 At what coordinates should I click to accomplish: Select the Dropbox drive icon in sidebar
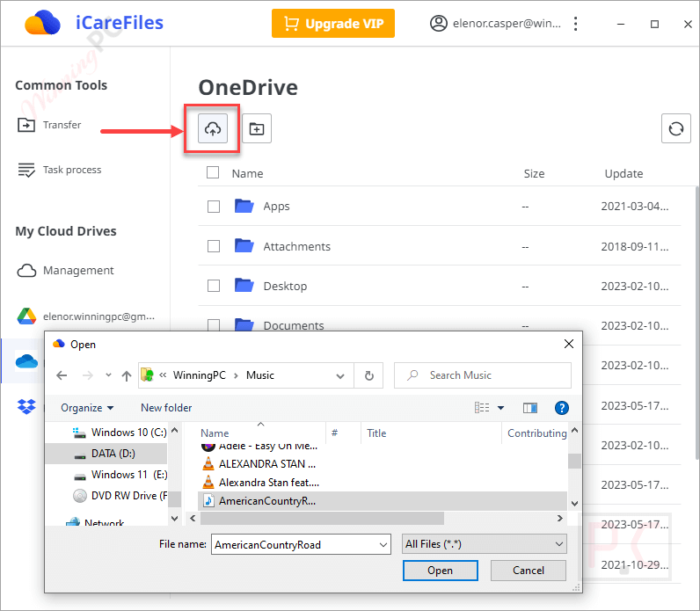tap(26, 406)
